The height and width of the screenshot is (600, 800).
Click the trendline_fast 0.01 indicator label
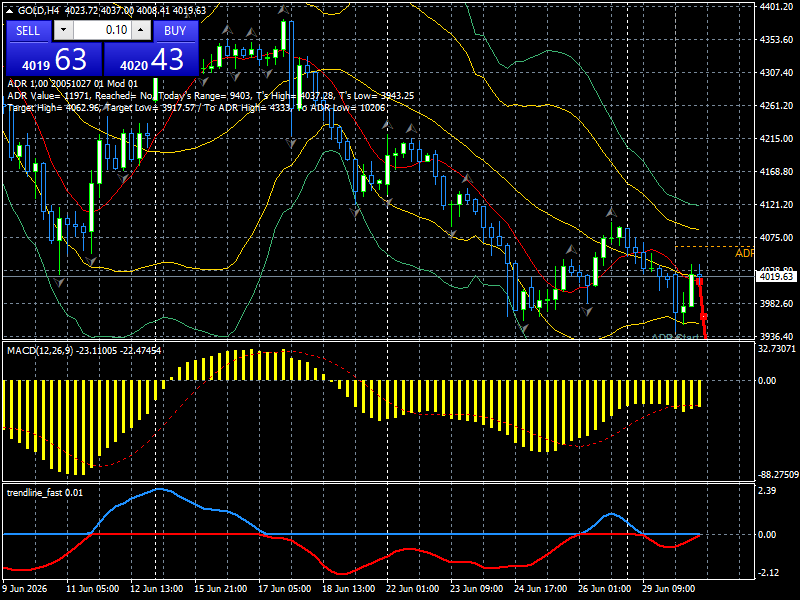tap(44, 493)
